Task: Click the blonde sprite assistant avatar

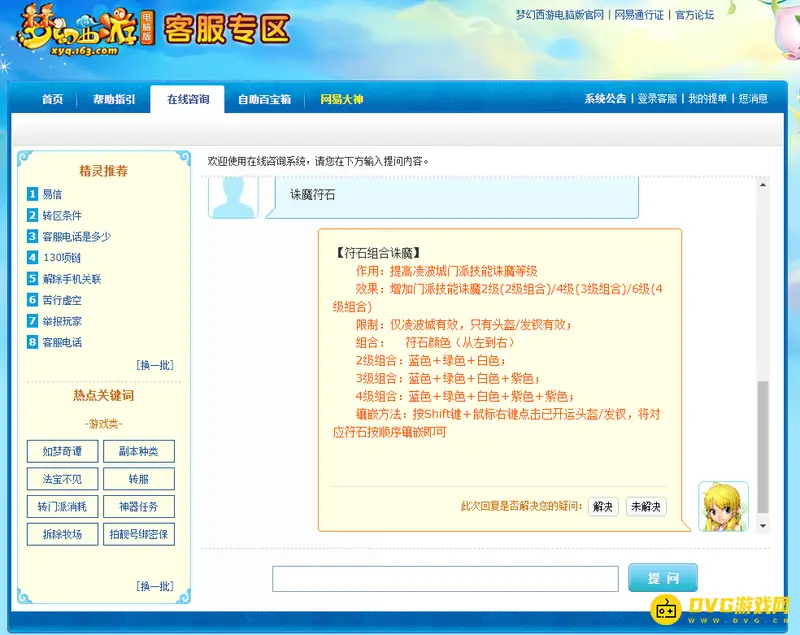Action: [723, 506]
